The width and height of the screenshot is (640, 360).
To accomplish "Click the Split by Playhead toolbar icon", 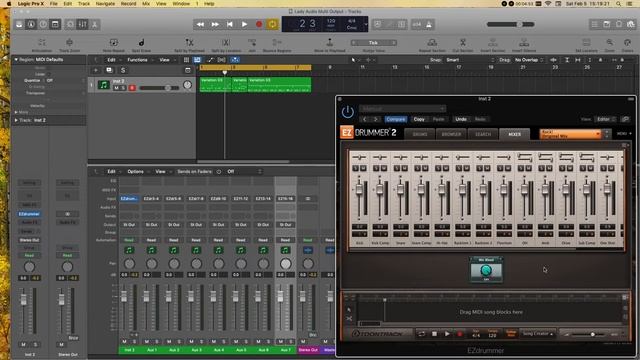I will point(189,42).
